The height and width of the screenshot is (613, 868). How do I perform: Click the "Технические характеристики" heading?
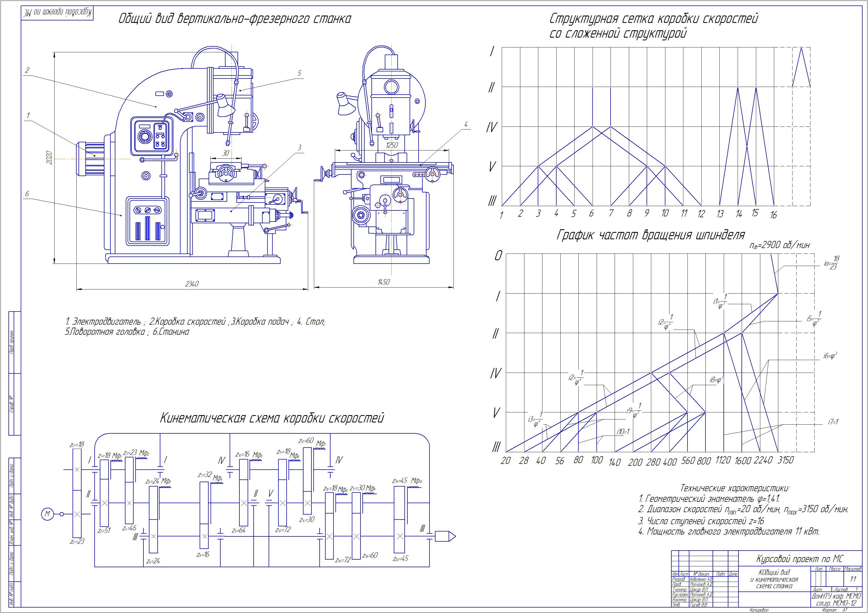click(735, 488)
